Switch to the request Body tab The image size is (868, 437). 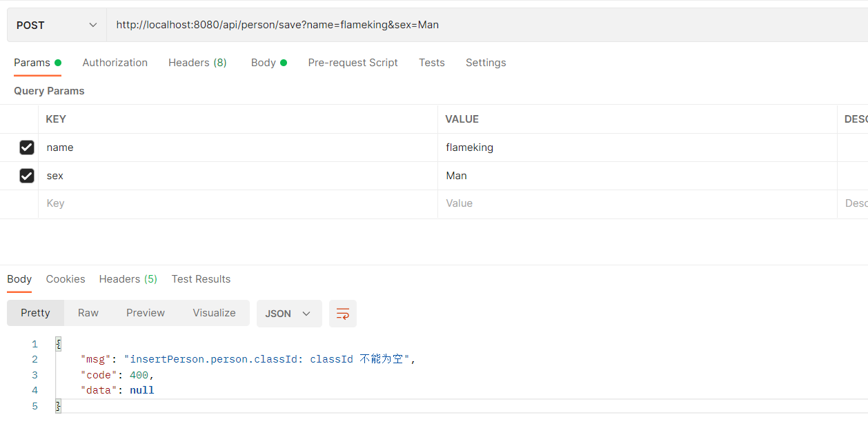pos(268,63)
